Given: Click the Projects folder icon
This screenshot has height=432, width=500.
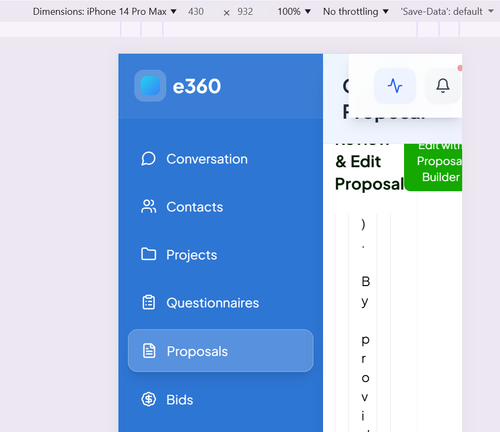Looking at the screenshot, I should (148, 254).
